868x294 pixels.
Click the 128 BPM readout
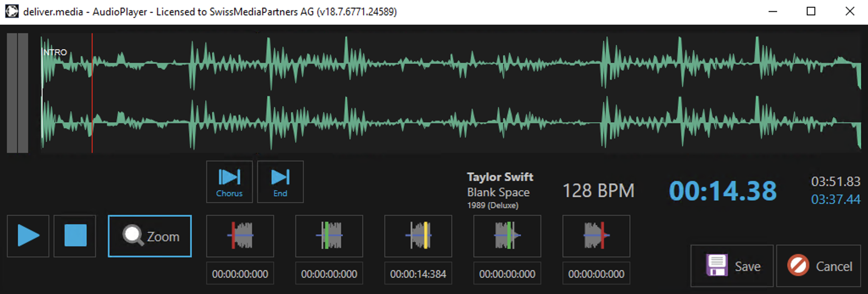pos(599,191)
